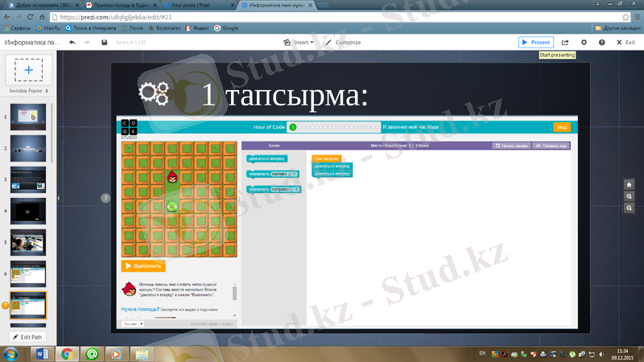Add a new frame with plus box
The image size is (644, 362).
tap(28, 71)
